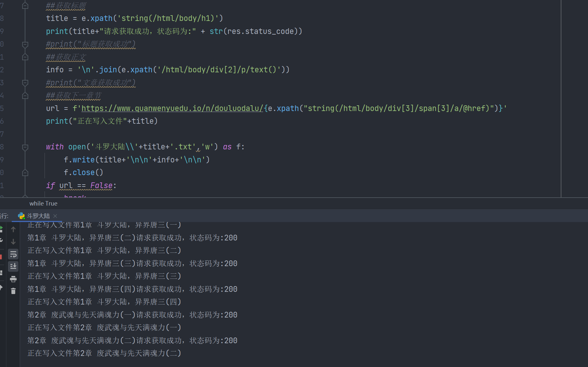This screenshot has height=367, width=588.
Task: Click fold end marker at 'f.close()' line
Action: coord(25,173)
